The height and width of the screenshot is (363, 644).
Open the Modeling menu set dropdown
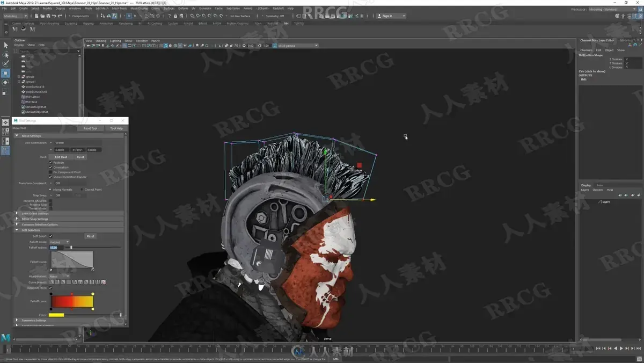coord(16,16)
